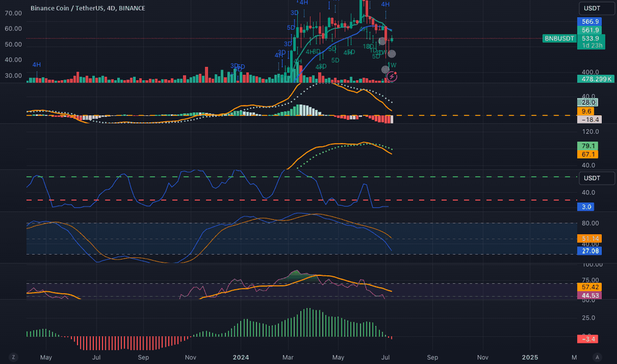Viewport: 617px width, 364px height.
Task: Click the 120.0 scale tick label
Action: [591, 132]
